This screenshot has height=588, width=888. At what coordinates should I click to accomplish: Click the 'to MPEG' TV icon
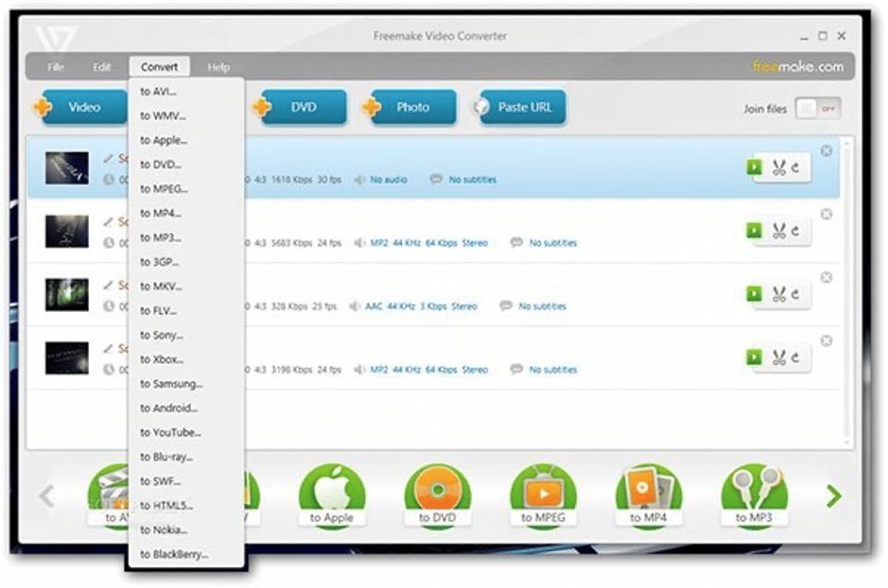[543, 493]
